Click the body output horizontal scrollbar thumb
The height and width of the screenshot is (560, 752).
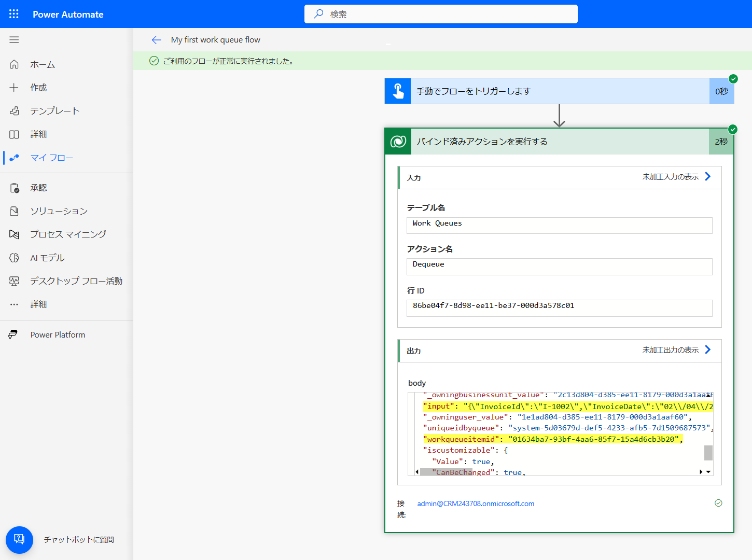(446, 472)
